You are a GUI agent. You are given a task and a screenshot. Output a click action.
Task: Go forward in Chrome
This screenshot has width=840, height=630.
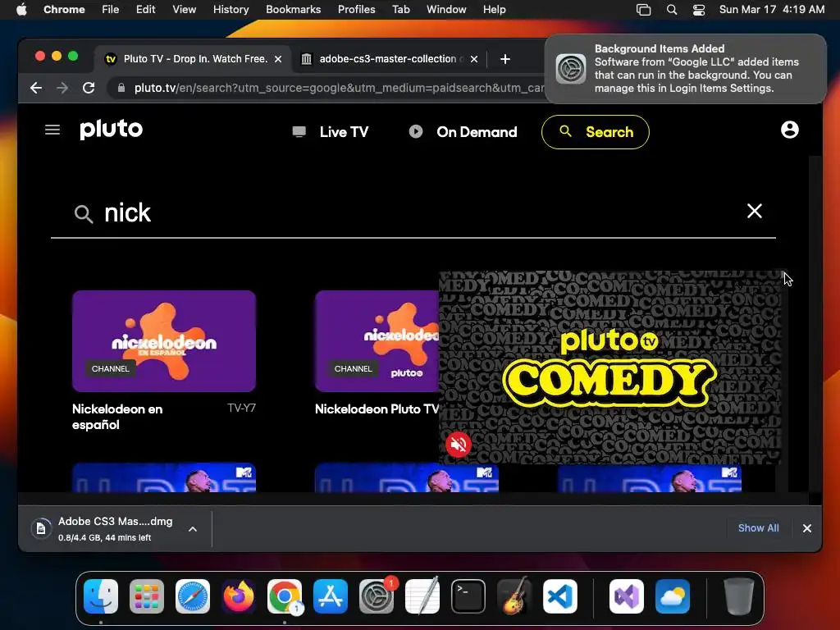62,88
